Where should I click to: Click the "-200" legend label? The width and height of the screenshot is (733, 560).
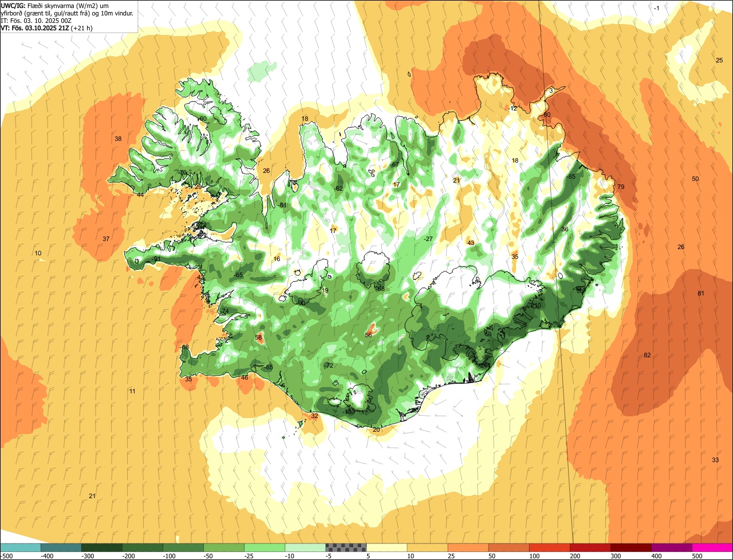129,555
